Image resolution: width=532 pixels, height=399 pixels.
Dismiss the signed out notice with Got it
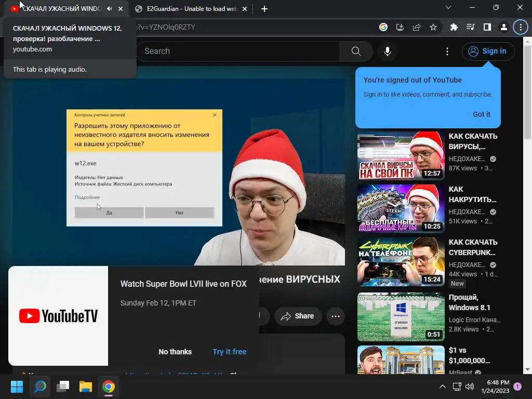coord(482,114)
